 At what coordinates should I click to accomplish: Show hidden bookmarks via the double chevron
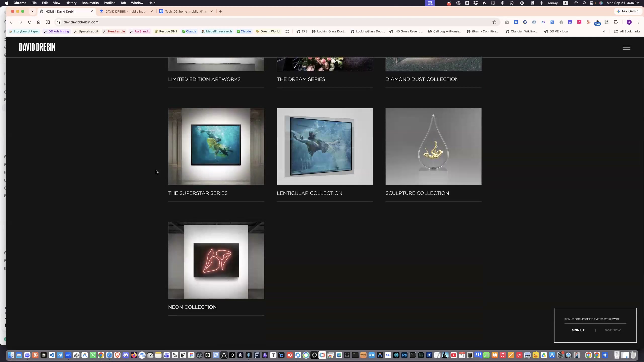point(604,31)
